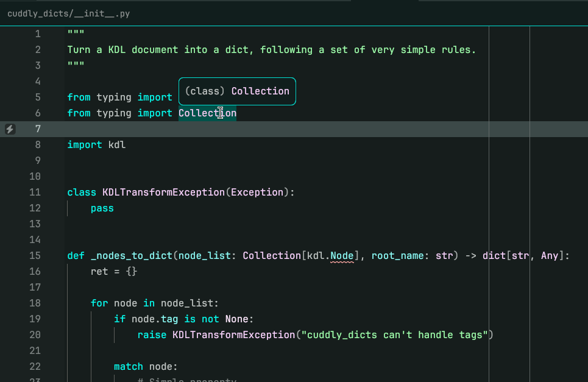The height and width of the screenshot is (382, 588).
Task: Click the docstring text about KDL document
Action: [272, 50]
